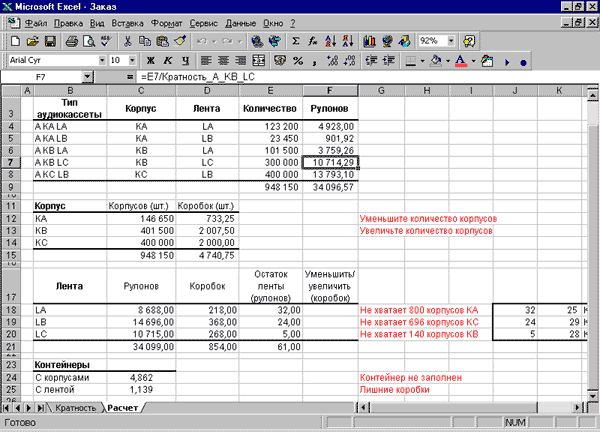The image size is (600, 434).
Task: Open the Правка menu
Action: click(x=68, y=23)
